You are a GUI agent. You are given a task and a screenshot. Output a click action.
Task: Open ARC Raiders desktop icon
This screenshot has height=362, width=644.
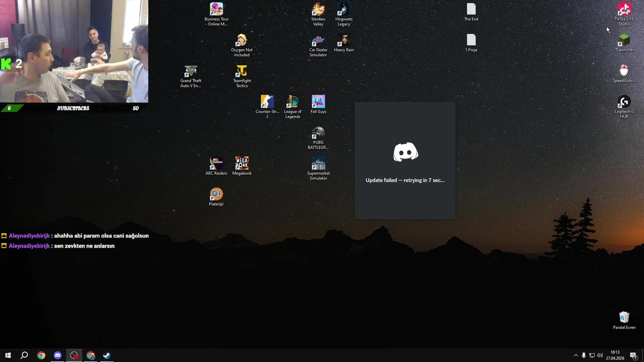click(216, 166)
